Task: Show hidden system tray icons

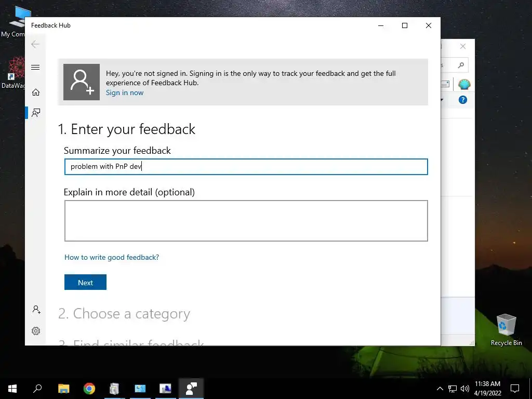Action: [x=440, y=389]
